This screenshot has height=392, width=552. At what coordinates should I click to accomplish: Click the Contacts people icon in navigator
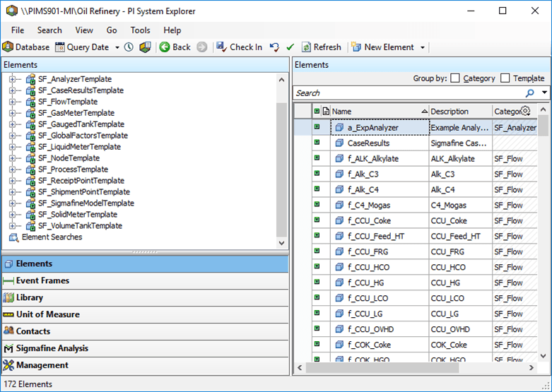(8, 331)
